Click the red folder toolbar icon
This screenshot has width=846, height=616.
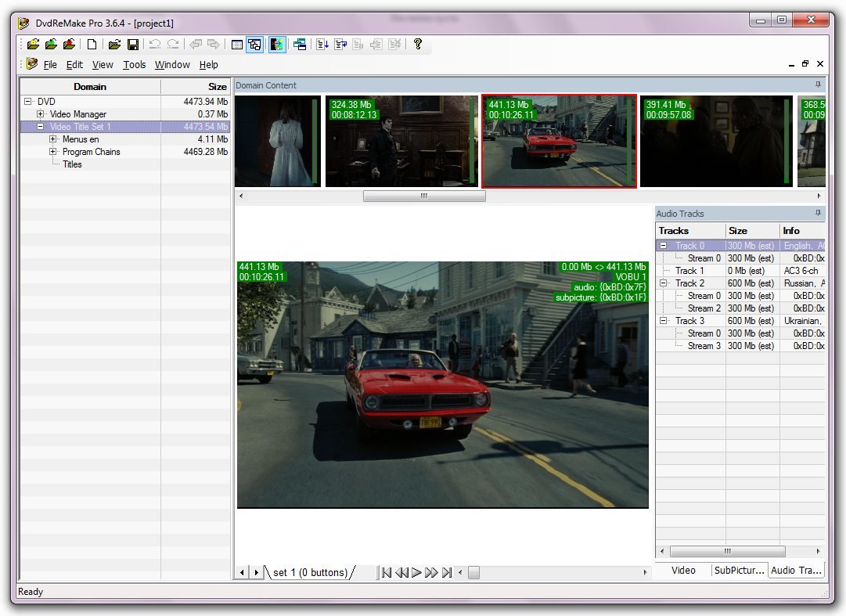click(69, 45)
